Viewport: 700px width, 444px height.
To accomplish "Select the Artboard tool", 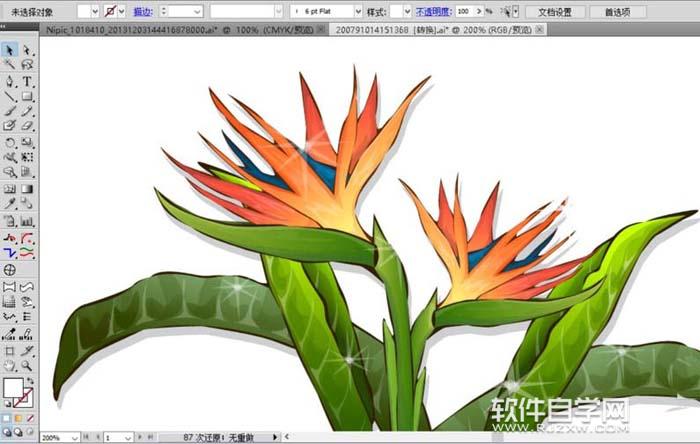I will coord(9,351).
